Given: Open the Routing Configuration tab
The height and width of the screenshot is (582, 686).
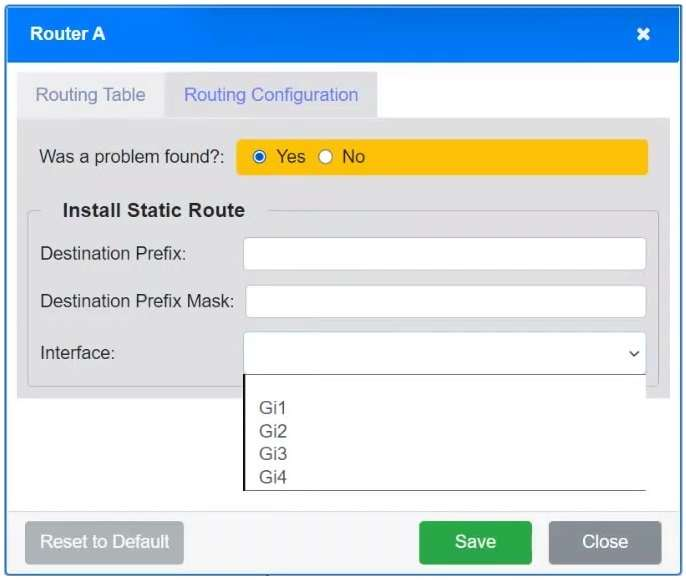Looking at the screenshot, I should [271, 95].
